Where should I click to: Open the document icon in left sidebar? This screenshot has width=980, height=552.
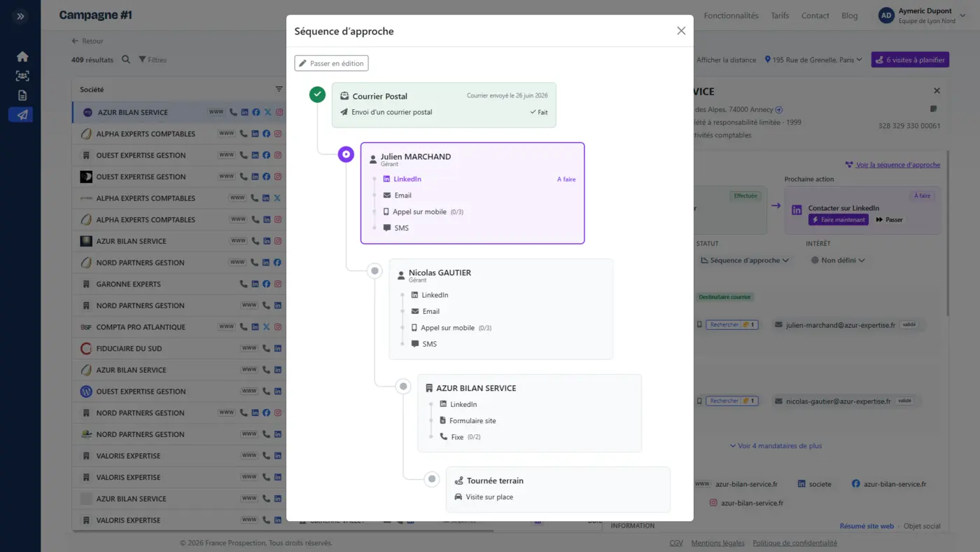click(22, 95)
